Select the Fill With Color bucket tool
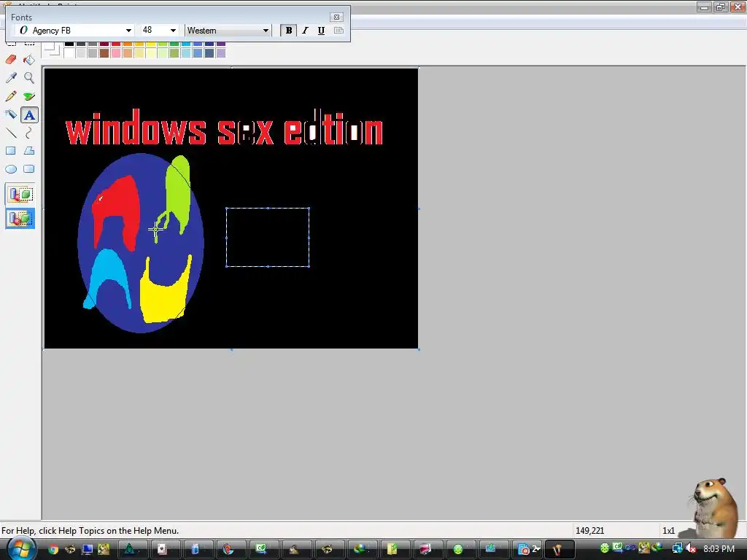 [29, 60]
